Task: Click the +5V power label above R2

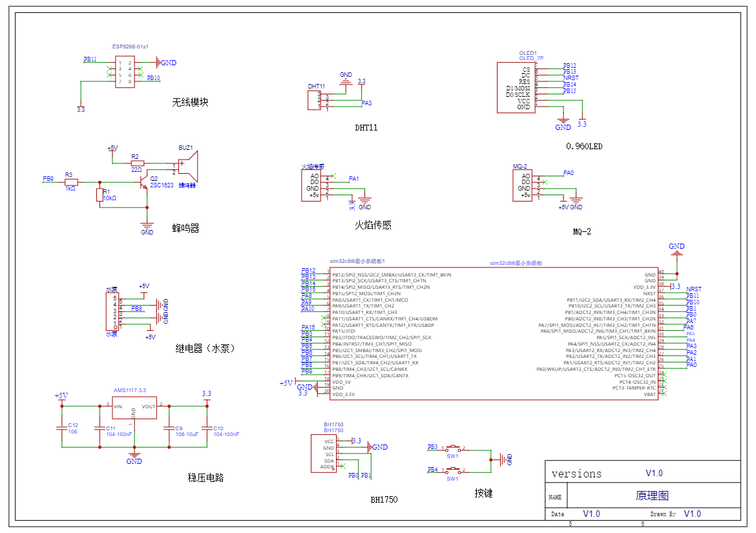Action: [x=112, y=148]
